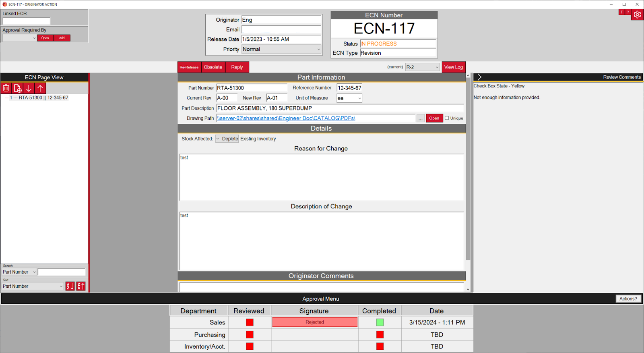Toggle the Unique checkbox

tap(447, 118)
